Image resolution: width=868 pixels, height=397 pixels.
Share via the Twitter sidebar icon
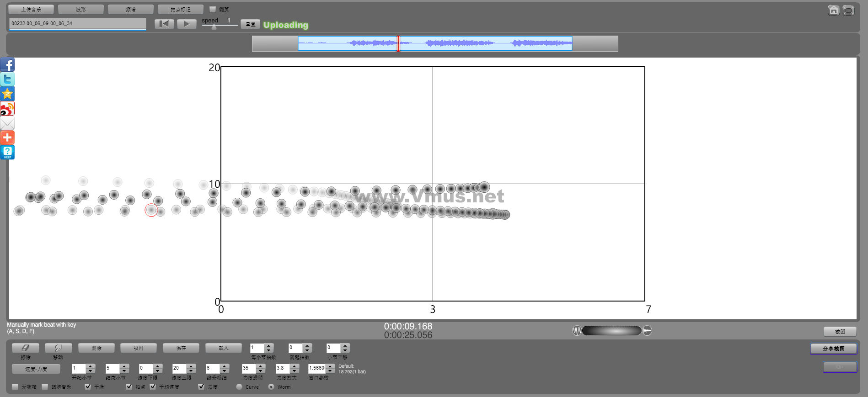7,79
